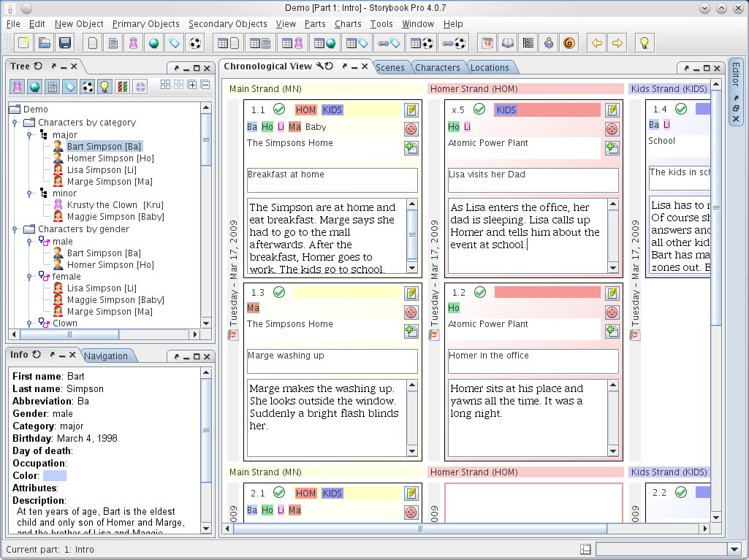
Task: Click the open book toolbar icon
Action: [508, 43]
